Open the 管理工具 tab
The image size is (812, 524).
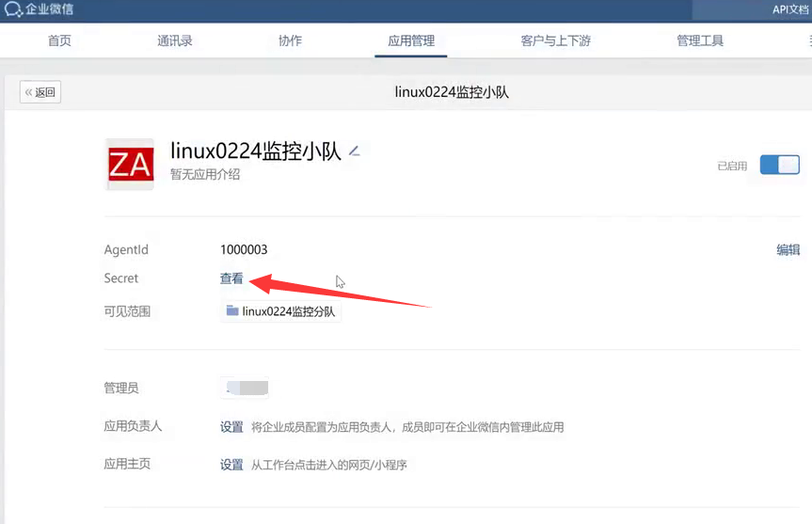pos(700,40)
